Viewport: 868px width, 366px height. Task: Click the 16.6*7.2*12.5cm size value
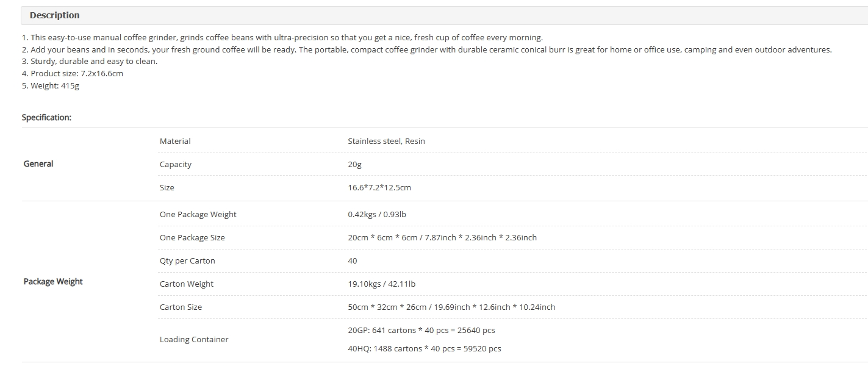click(379, 187)
